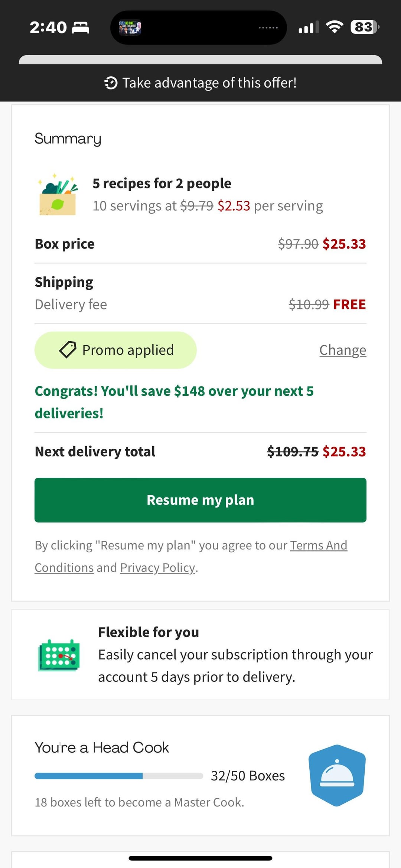
Task: Tap the promo tag icon
Action: click(x=68, y=350)
